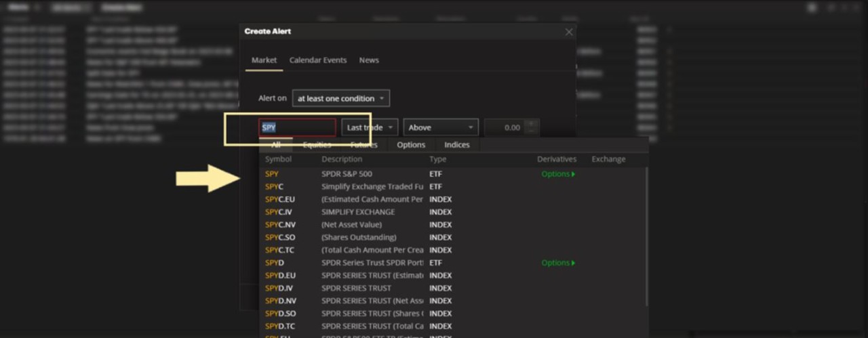Viewport: 868px width, 338px height.
Task: Click 'SPDR S&P 500' description text
Action: click(347, 174)
